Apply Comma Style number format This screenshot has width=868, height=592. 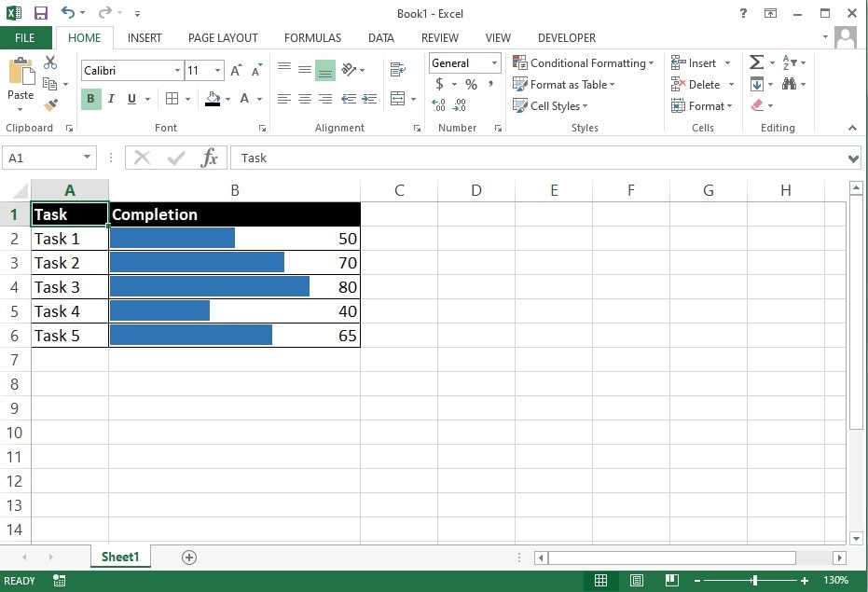(x=490, y=84)
